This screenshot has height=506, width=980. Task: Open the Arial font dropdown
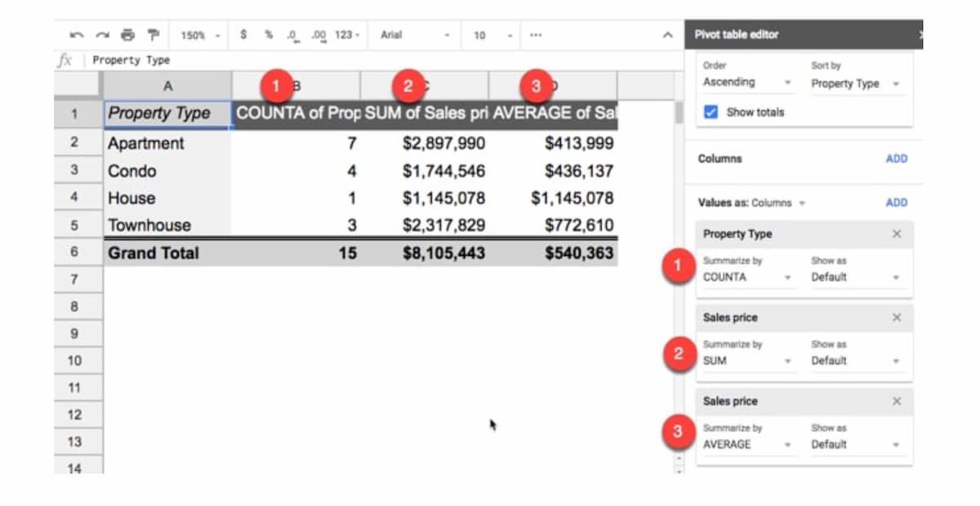(414, 35)
